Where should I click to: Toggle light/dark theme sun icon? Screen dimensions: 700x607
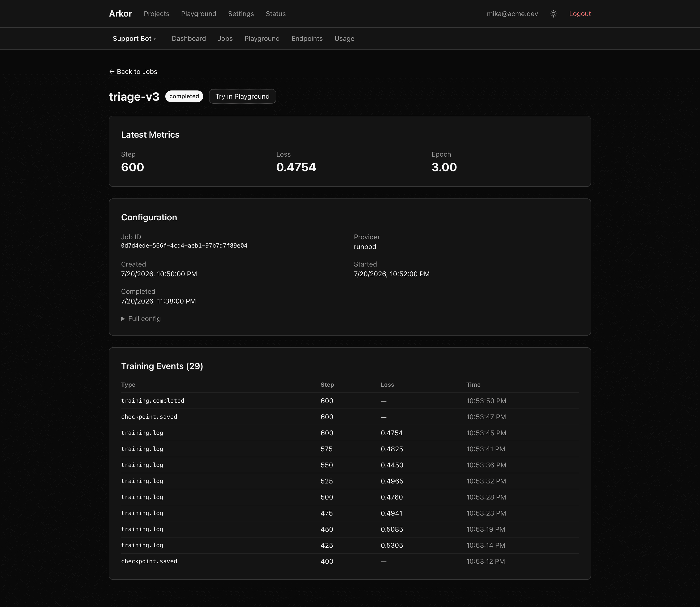pyautogui.click(x=553, y=14)
